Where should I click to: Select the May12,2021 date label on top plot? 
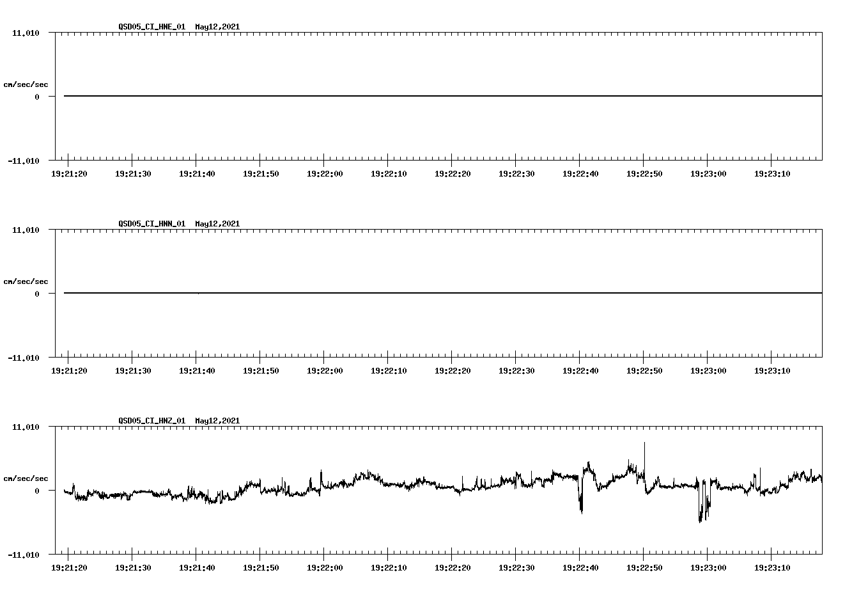(217, 27)
